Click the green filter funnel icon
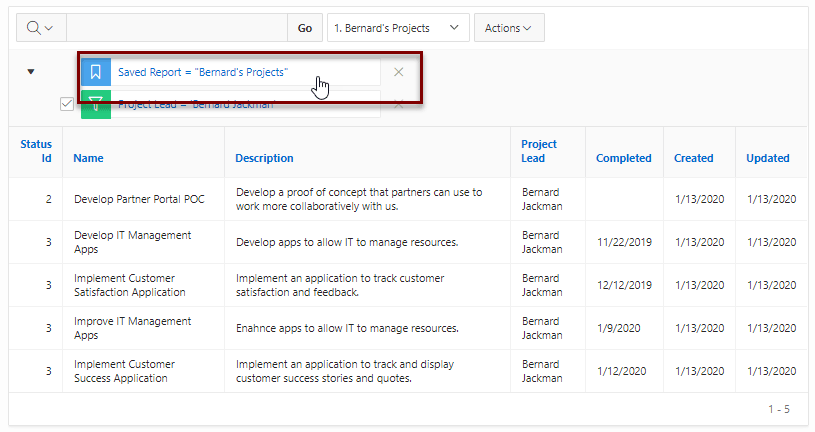815x432 pixels. (96, 104)
